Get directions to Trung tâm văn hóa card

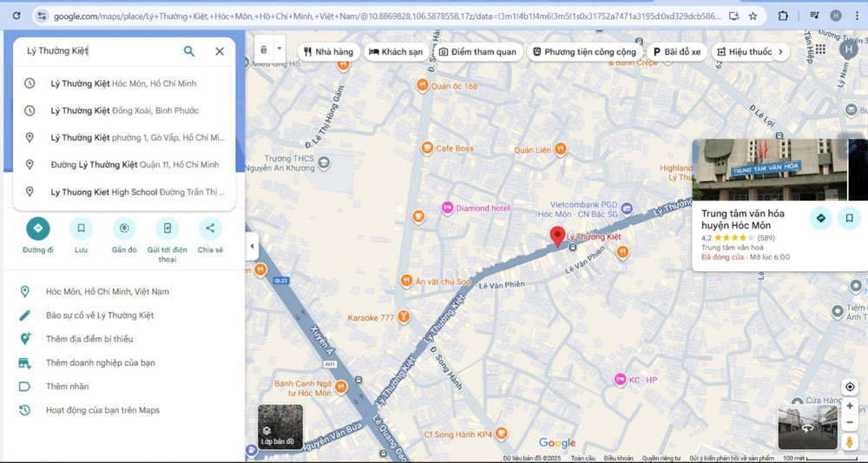pos(821,218)
